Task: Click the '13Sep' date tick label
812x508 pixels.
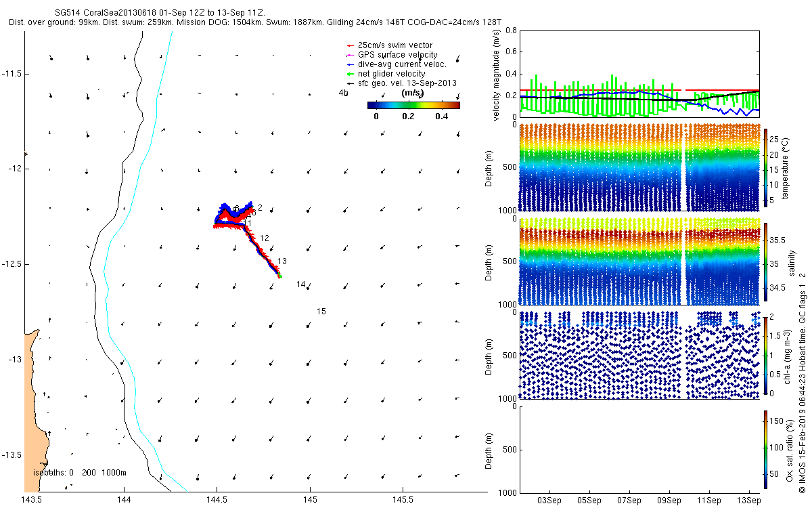Action: (x=750, y=501)
